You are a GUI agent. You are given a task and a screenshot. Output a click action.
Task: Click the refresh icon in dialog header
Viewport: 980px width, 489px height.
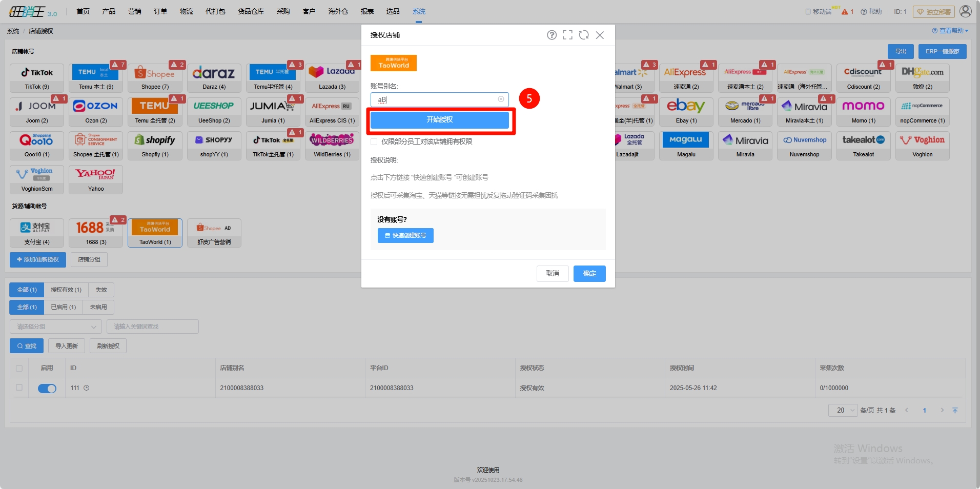584,35
